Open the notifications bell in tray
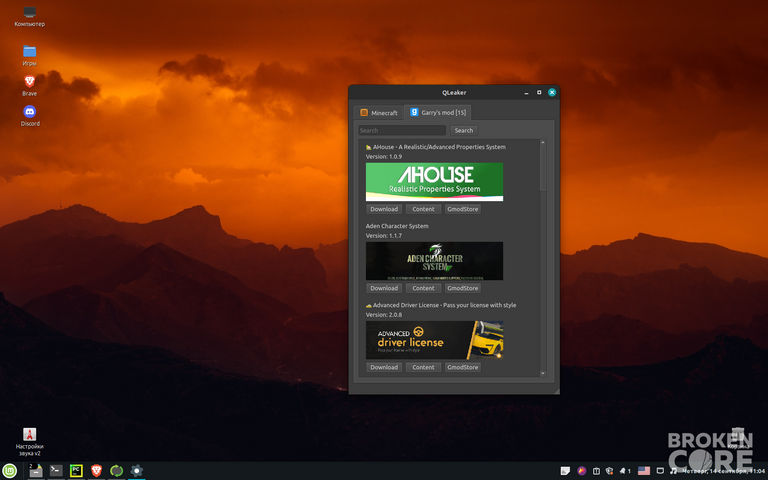The width and height of the screenshot is (768, 480). tap(625, 471)
